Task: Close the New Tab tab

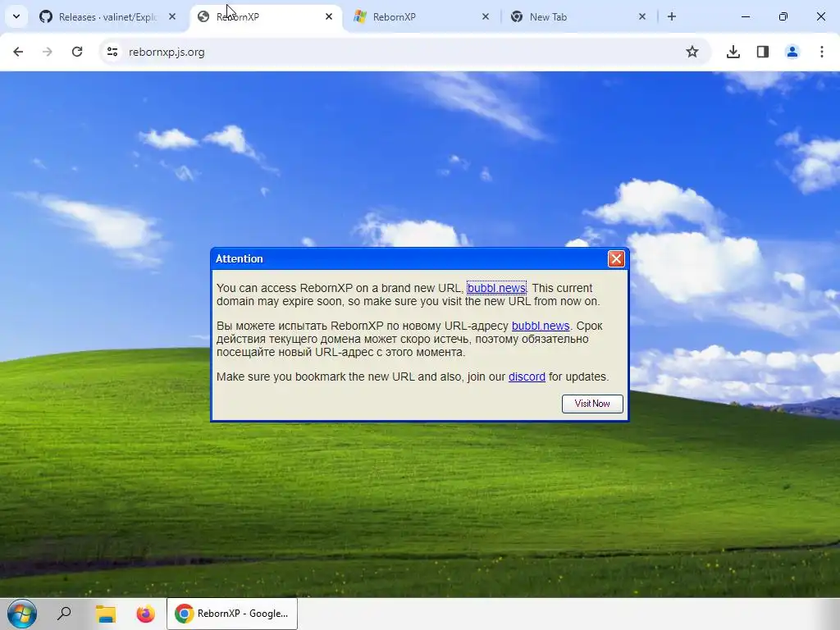Action: coord(642,16)
